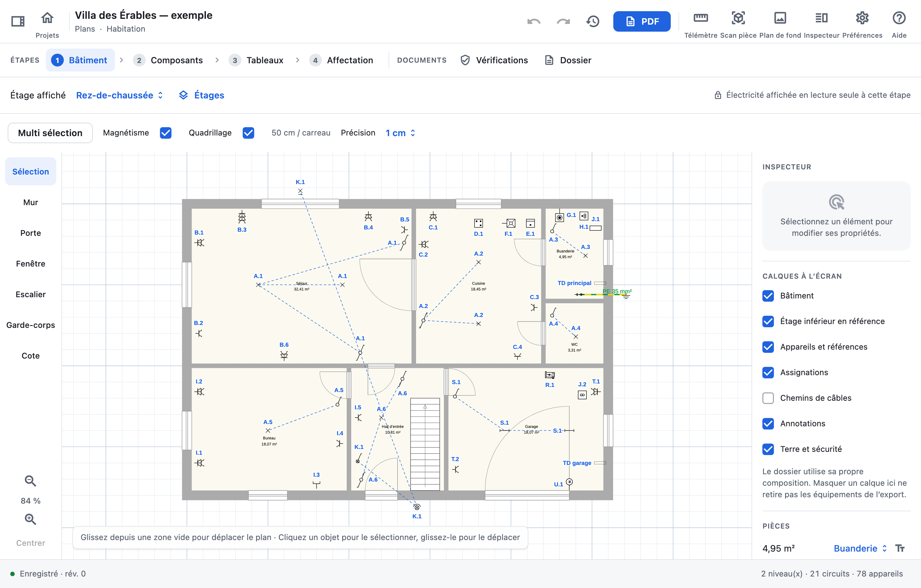Open the Étages layers button
The image size is (921, 588).
pos(201,95)
